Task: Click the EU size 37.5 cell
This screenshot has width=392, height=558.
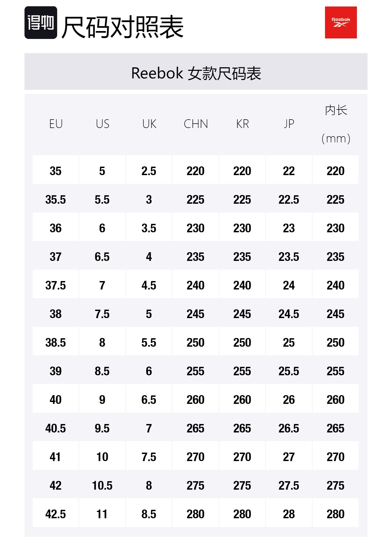Action: point(56,285)
